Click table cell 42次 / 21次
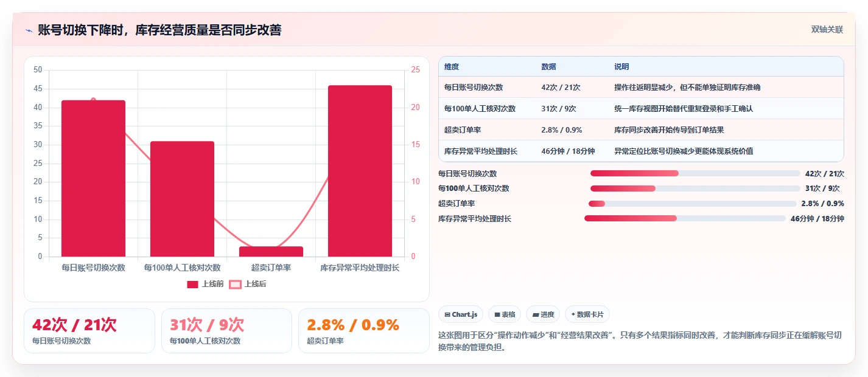Viewport: 868px width, 377px height. point(561,87)
